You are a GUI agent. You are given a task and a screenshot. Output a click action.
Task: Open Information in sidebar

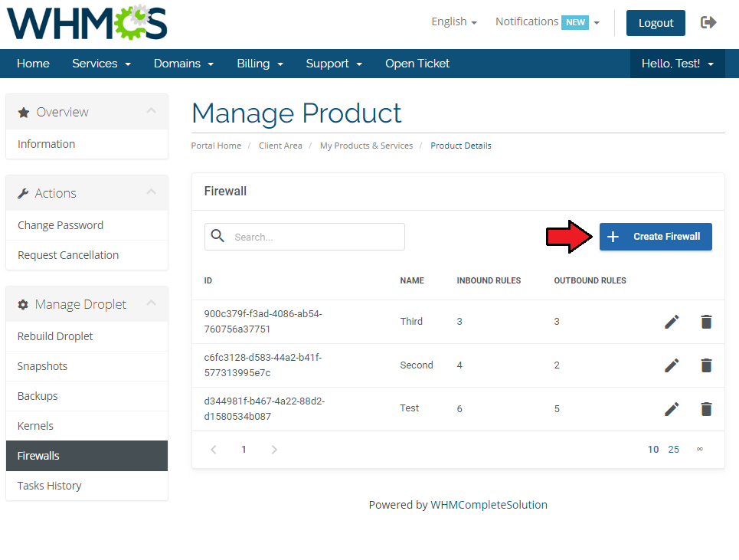coord(87,144)
